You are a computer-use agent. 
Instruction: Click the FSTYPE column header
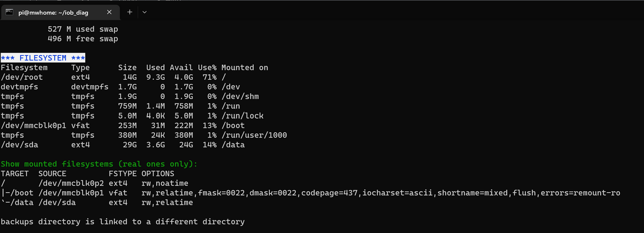pyautogui.click(x=123, y=174)
